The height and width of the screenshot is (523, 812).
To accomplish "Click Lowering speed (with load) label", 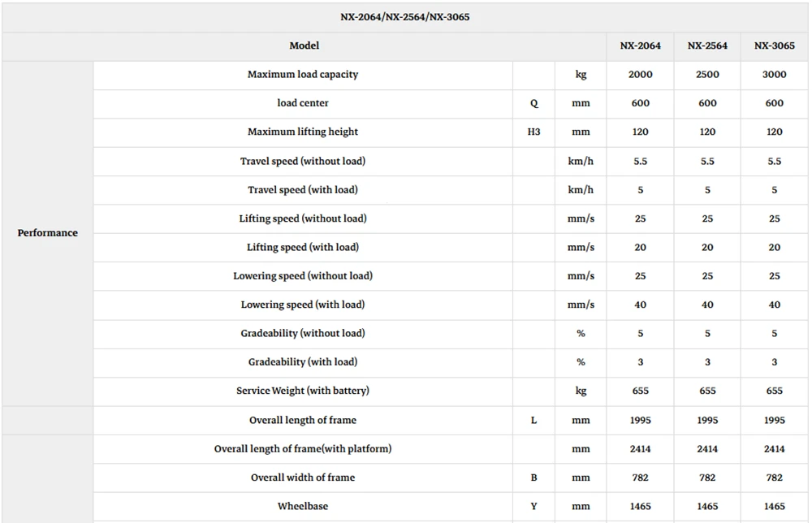I will click(303, 305).
